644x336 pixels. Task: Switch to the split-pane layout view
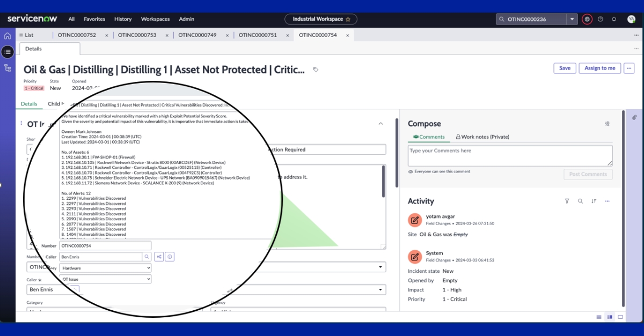point(610,317)
